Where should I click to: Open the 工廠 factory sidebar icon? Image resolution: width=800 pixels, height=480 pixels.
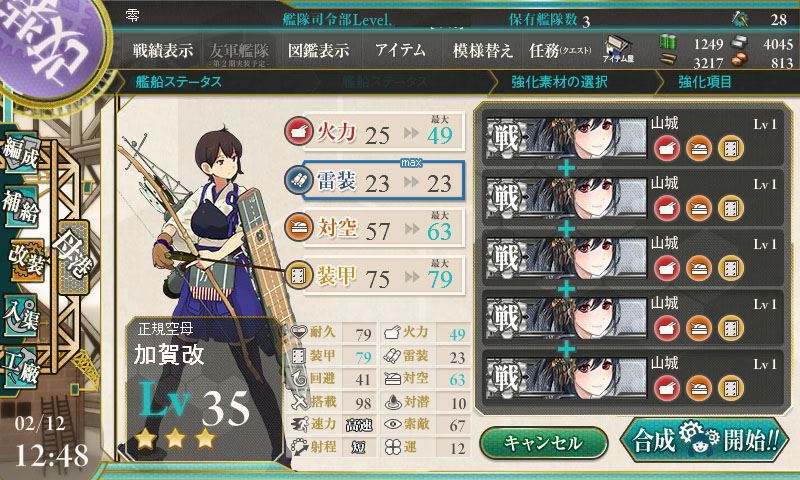21,367
